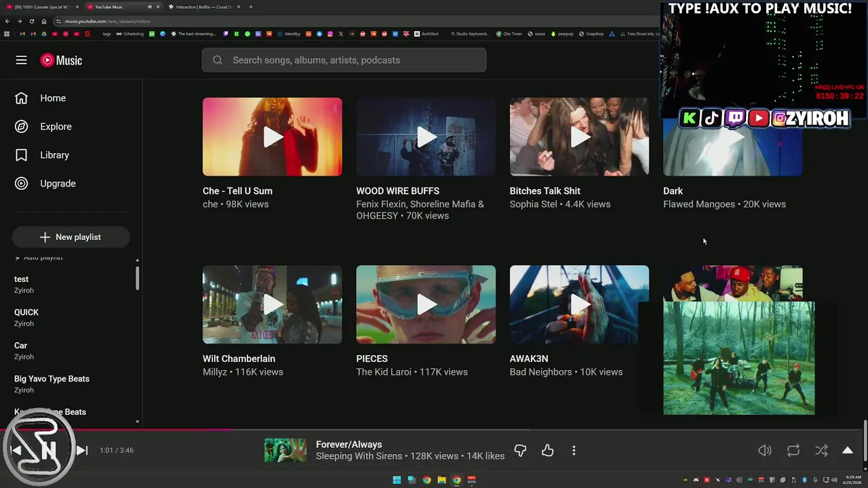868x488 pixels.
Task: Open Sleeping With Sirens artist link
Action: click(359, 456)
